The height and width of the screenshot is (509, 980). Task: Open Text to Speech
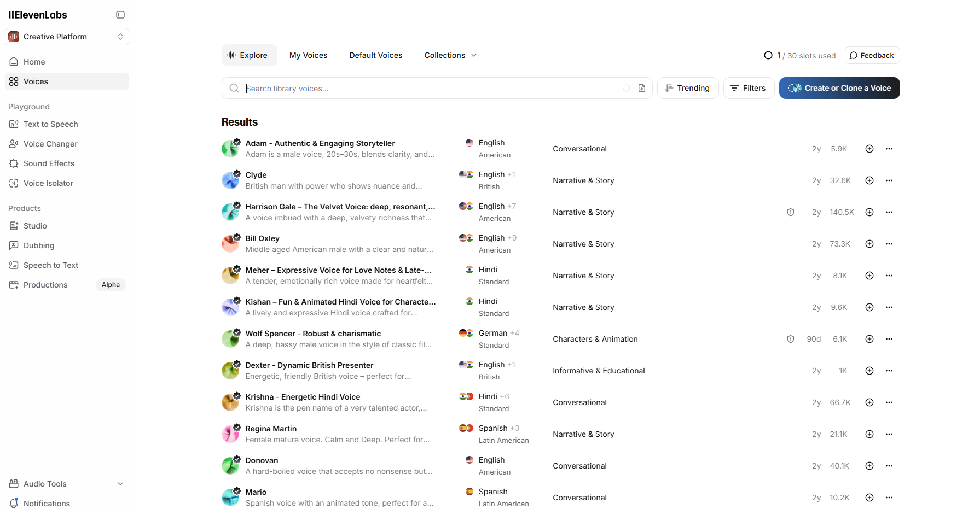click(x=67, y=124)
